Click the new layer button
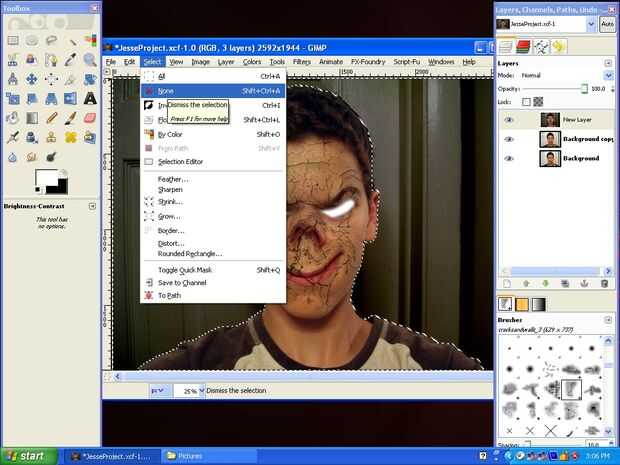620x465 pixels. [x=507, y=284]
